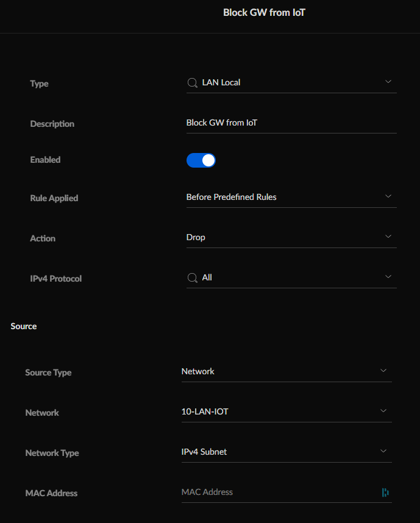This screenshot has height=523, width=420.
Task: Click the Source section heading
Action: pyautogui.click(x=24, y=326)
